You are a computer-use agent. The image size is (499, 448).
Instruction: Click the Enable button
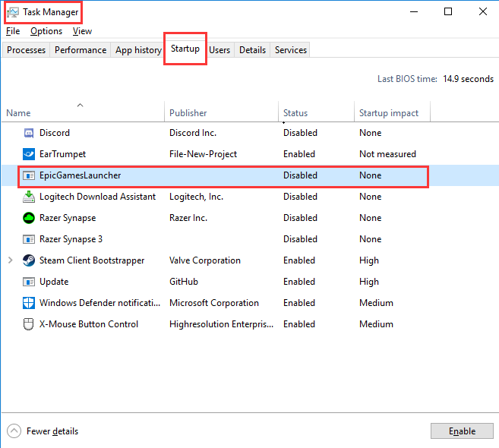pyautogui.click(x=462, y=431)
